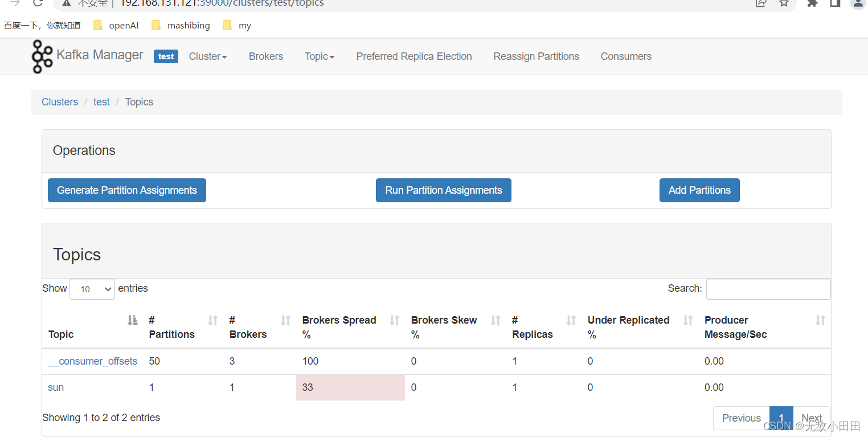
Task: Focus the topics Search input field
Action: click(x=768, y=289)
